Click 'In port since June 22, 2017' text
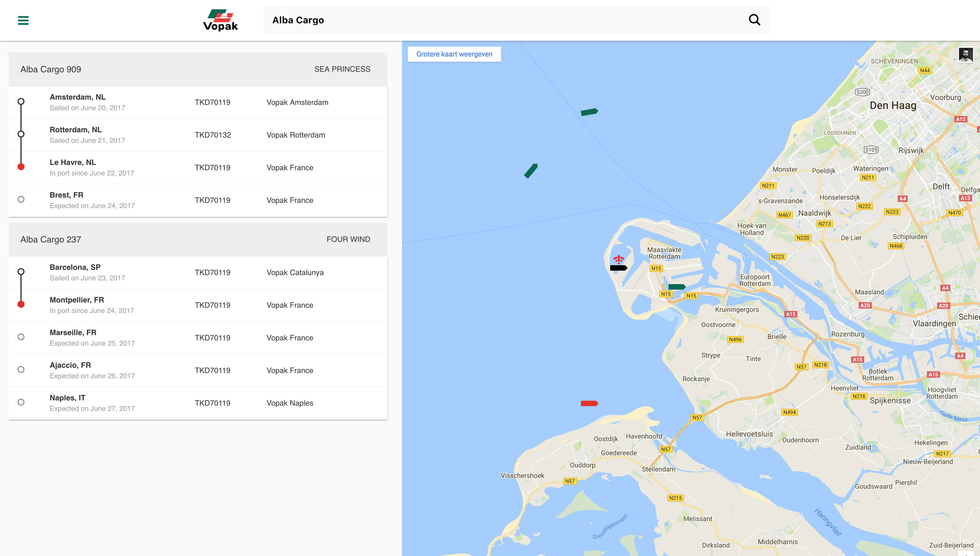Viewport: 980px width, 556px height. pos(92,173)
